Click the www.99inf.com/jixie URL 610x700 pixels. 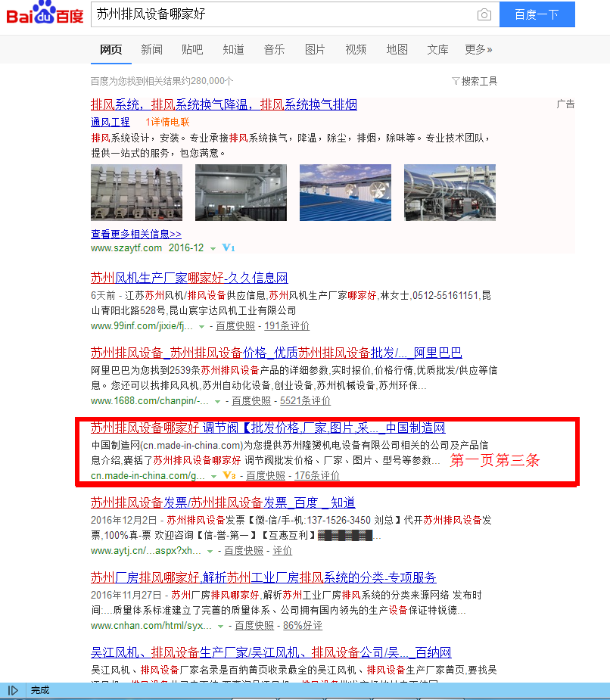pos(142,326)
